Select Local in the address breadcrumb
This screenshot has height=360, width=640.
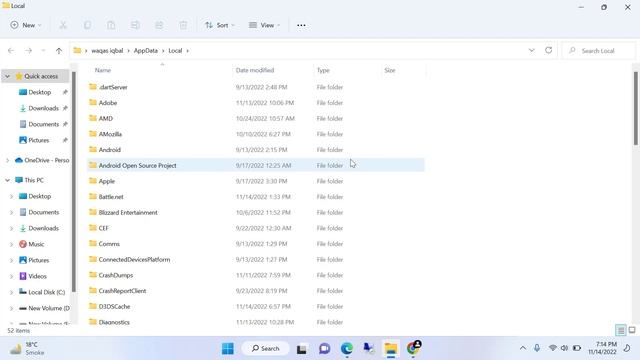[x=175, y=51]
